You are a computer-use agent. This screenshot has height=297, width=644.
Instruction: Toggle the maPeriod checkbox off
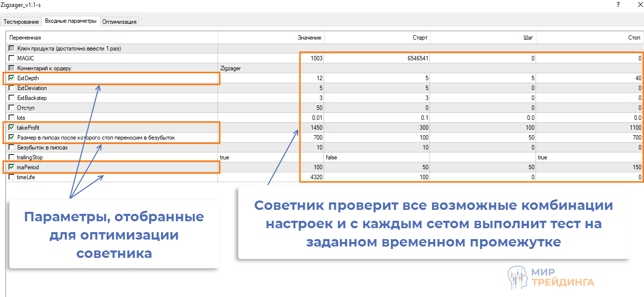click(x=12, y=167)
